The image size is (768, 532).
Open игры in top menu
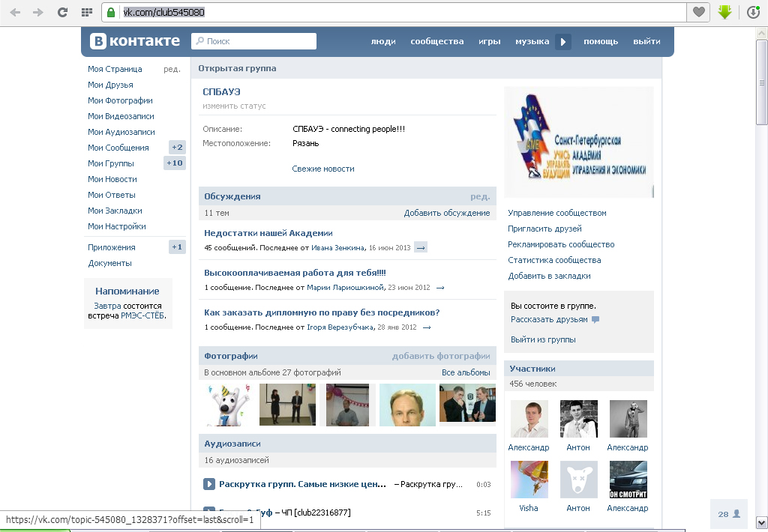[x=489, y=42]
